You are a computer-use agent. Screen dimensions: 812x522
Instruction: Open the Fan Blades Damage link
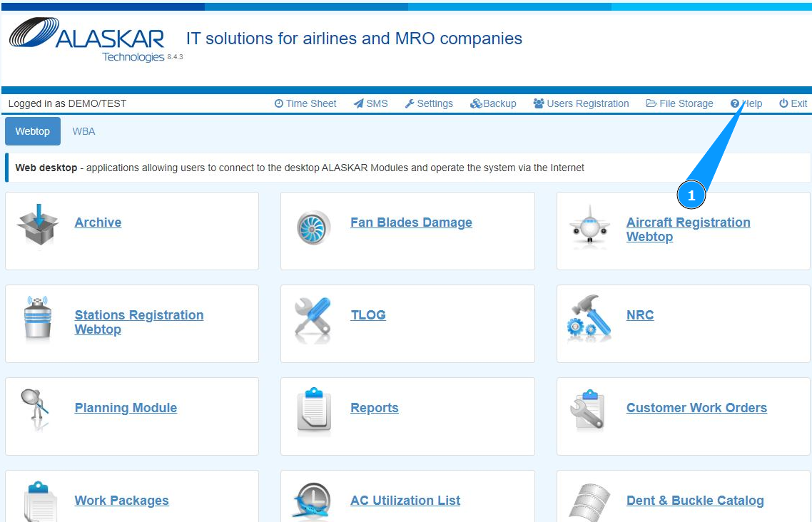tap(411, 222)
